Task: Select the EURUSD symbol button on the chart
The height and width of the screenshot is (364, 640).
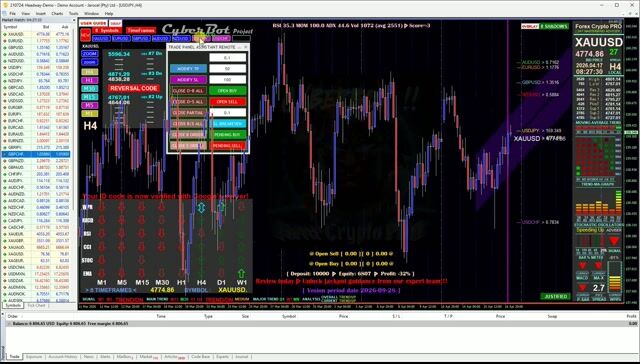Action: pyautogui.click(x=121, y=38)
